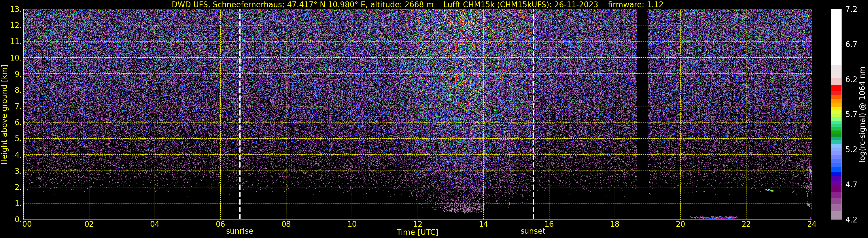Pick the yellow band of the colorbar
The width and height of the screenshot is (868, 238).
click(836, 109)
